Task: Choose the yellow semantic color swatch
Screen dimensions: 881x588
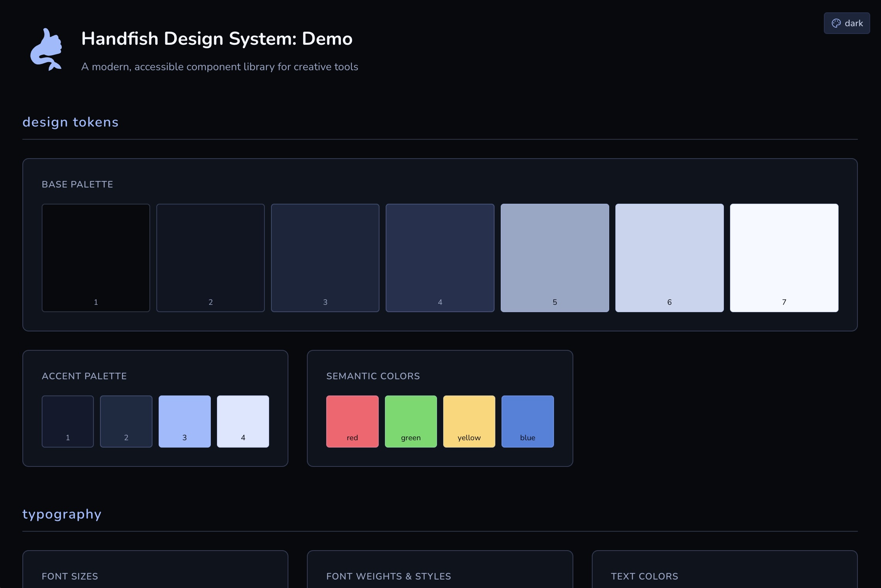Action: pos(469,421)
